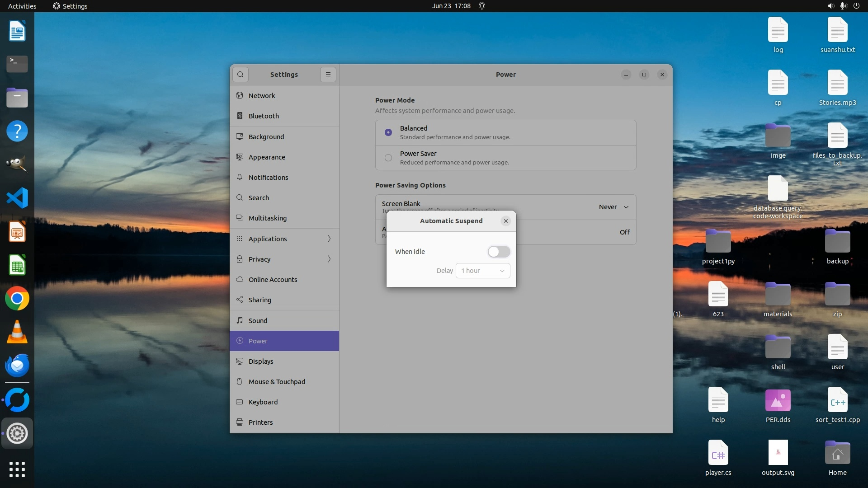868x488 pixels.
Task: Select the Balanced power mode radio
Action: click(x=388, y=132)
